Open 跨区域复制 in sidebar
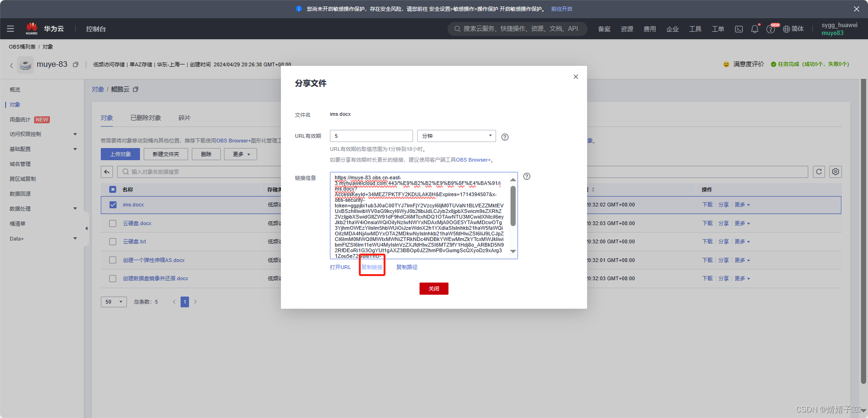 (x=23, y=179)
